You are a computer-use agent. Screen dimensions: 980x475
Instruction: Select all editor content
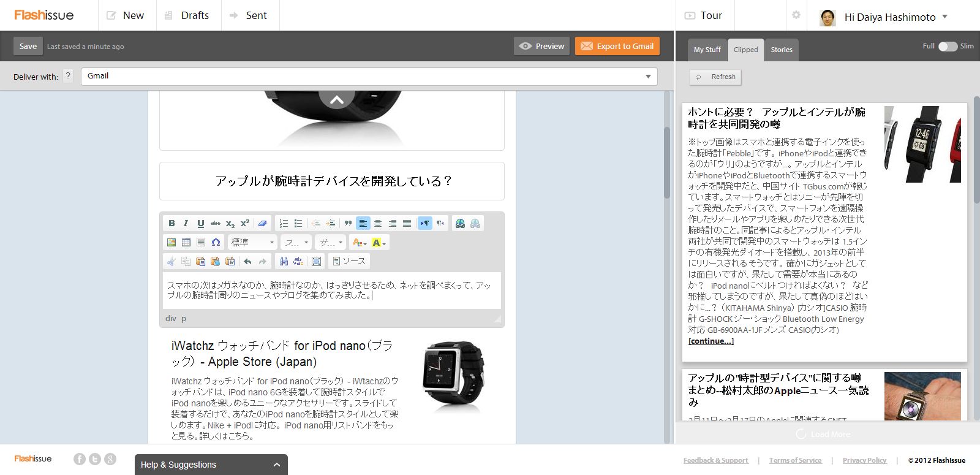(316, 261)
